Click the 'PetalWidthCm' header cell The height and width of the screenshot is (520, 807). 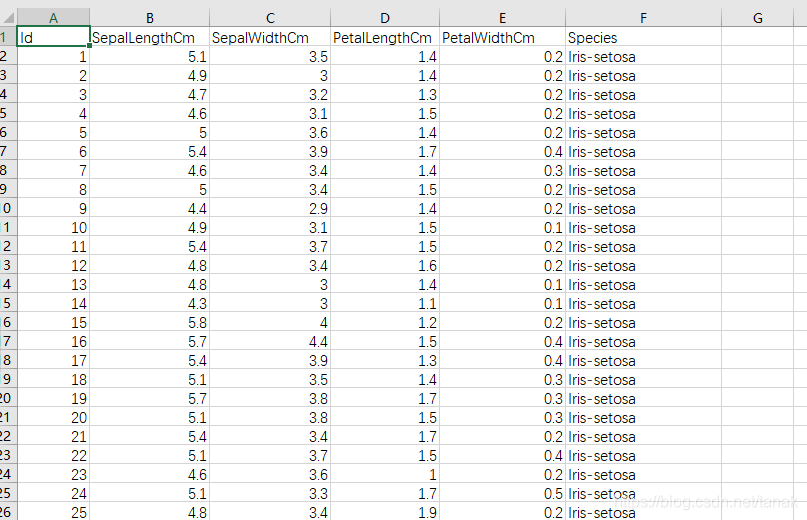point(502,37)
